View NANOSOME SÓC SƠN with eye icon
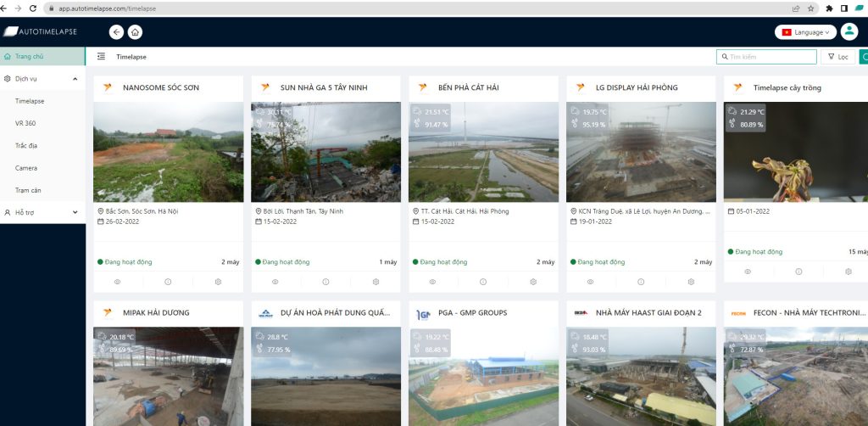This screenshot has height=426, width=868. point(117,282)
